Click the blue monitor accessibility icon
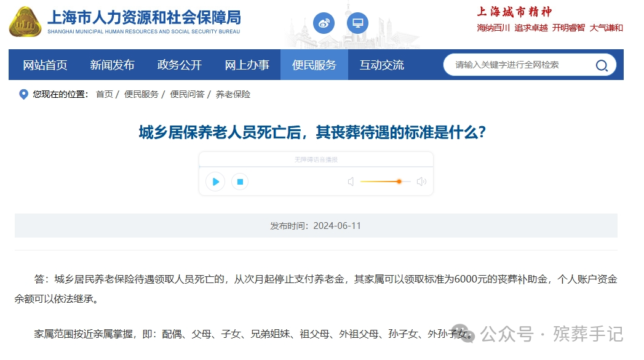The image size is (644, 360). [357, 22]
